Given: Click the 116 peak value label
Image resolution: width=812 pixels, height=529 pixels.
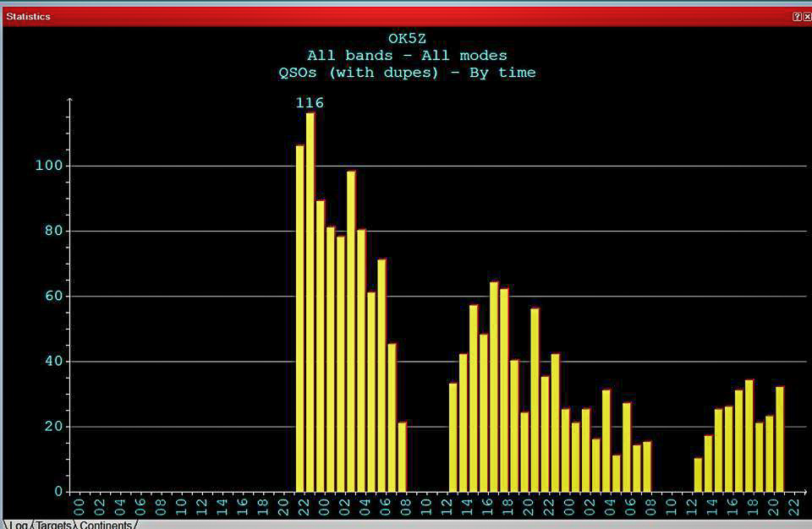Looking at the screenshot, I should coord(310,103).
